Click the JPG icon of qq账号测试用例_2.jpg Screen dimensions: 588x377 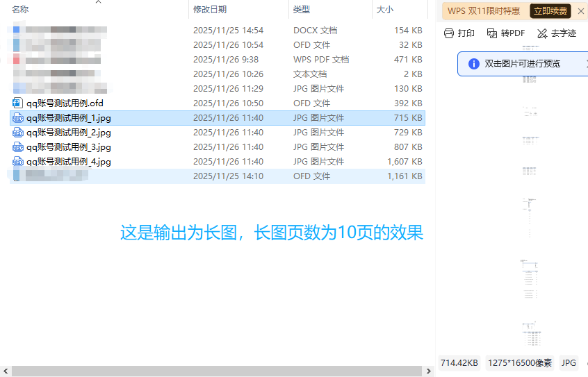click(x=18, y=133)
